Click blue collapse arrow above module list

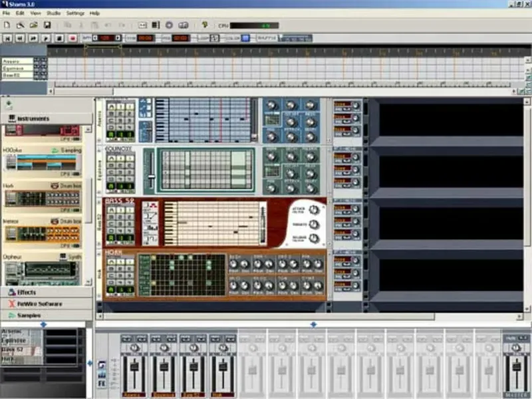(43, 325)
